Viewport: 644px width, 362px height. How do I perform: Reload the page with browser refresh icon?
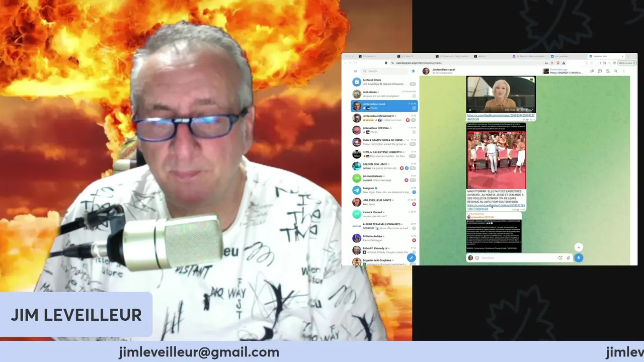[355, 63]
